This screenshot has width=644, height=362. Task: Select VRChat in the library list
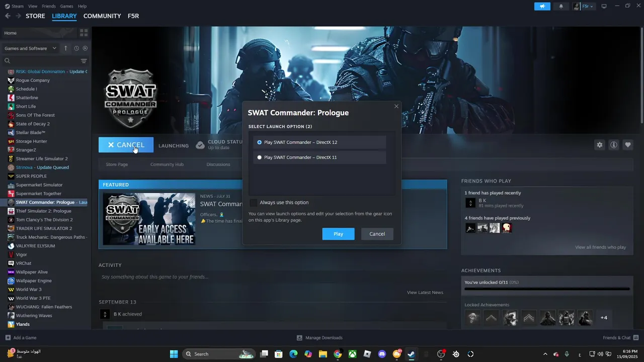[24, 263]
